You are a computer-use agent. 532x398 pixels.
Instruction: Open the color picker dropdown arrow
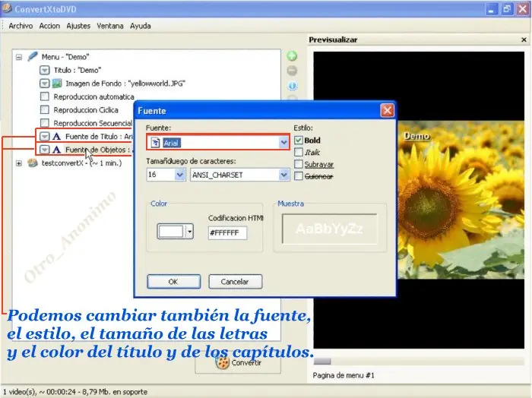pyautogui.click(x=189, y=232)
